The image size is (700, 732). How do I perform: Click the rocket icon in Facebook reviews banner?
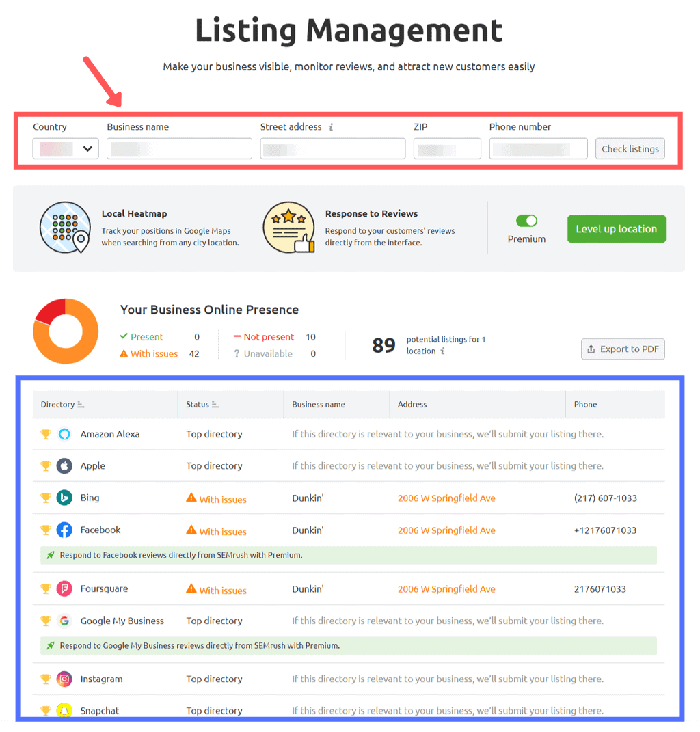(51, 555)
